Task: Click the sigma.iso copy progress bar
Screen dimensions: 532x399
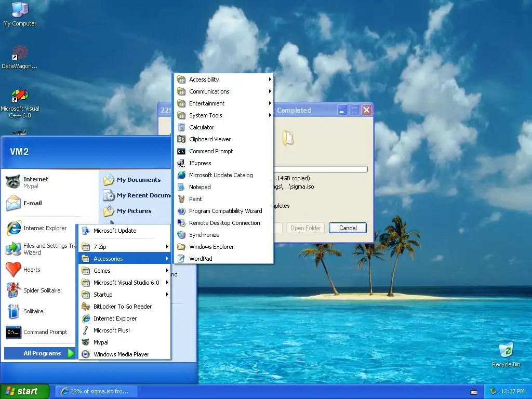Action: [321, 169]
